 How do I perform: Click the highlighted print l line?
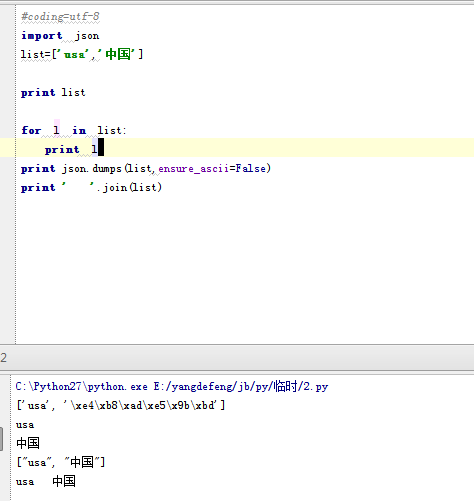point(237,148)
